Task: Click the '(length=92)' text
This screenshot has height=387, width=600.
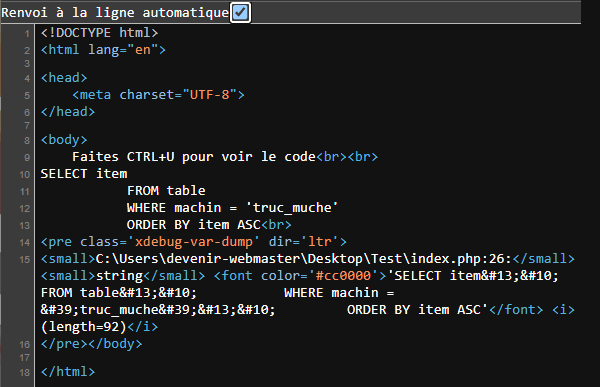Action: tap(84, 327)
